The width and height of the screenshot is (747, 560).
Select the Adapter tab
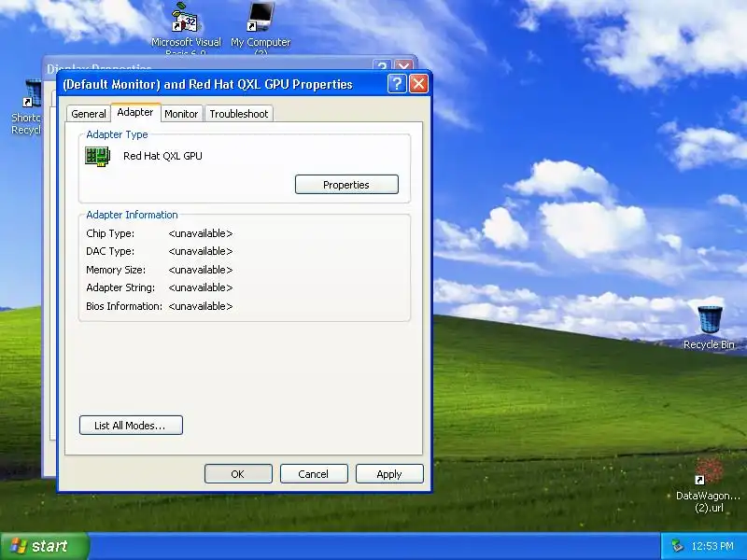[x=135, y=112]
